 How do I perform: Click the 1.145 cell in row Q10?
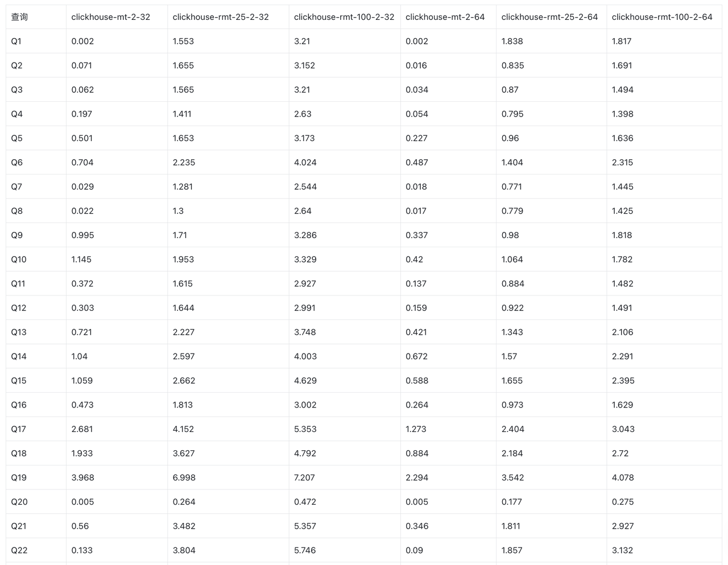click(81, 259)
